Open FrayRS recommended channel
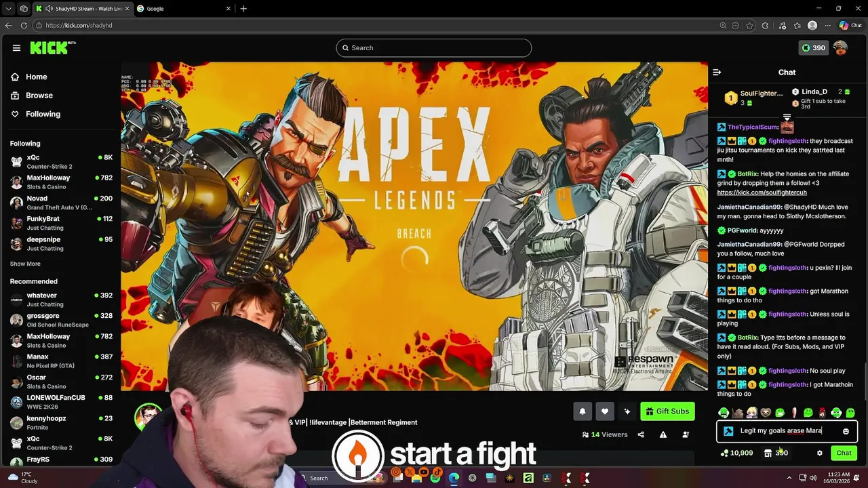The image size is (868, 488). coord(61,460)
